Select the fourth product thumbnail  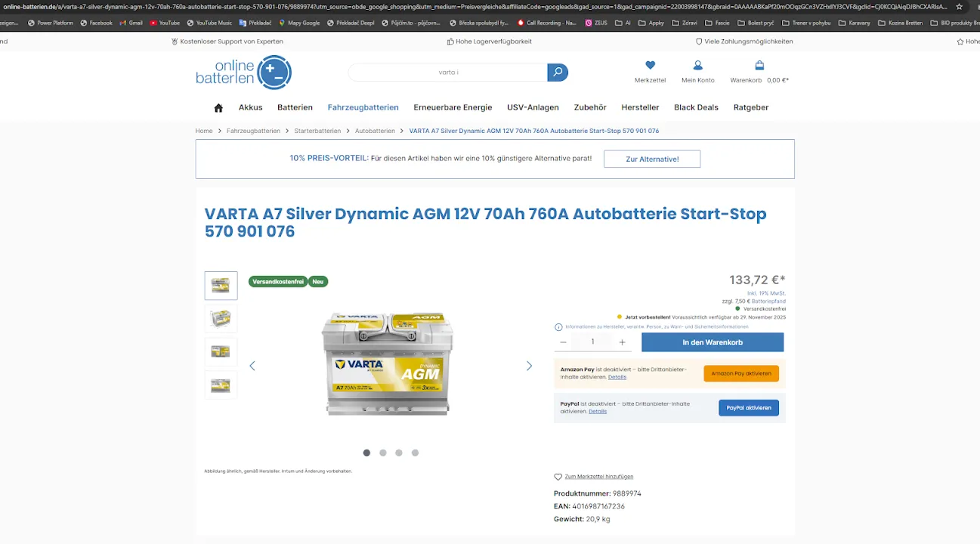point(221,385)
